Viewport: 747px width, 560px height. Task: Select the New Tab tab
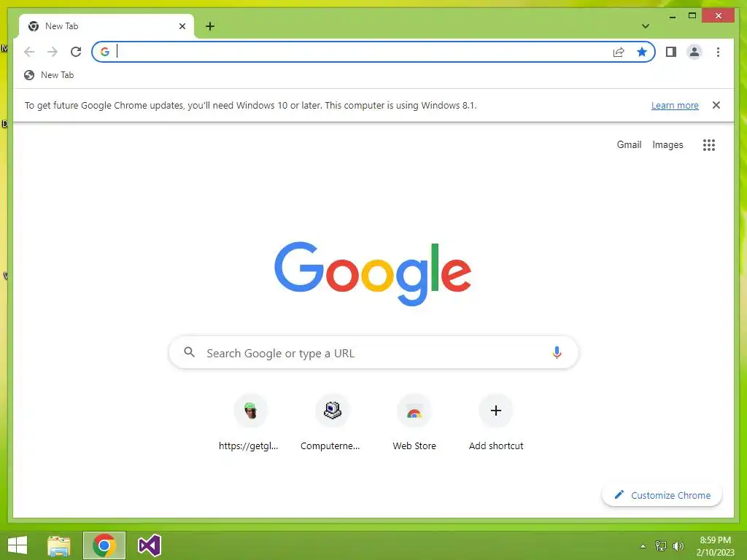coord(107,26)
